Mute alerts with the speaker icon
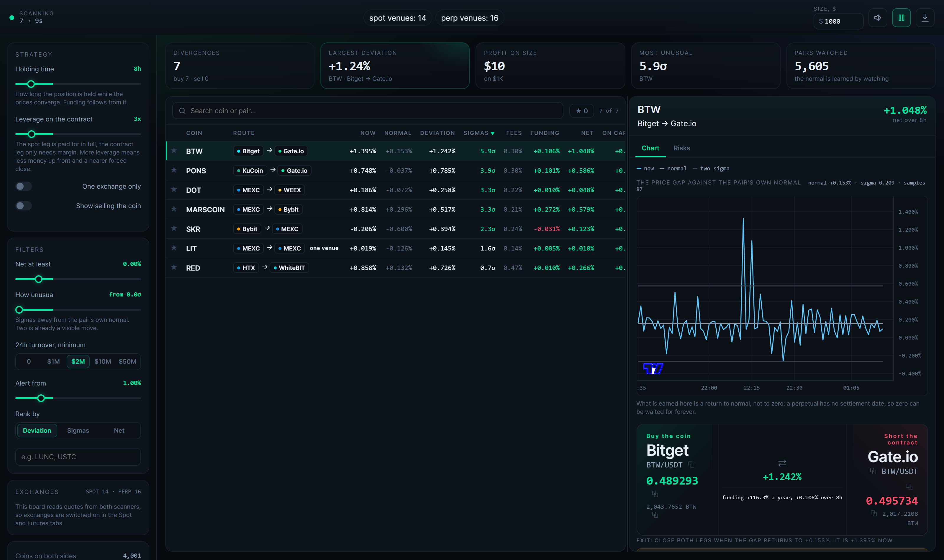The width and height of the screenshot is (944, 560). pyautogui.click(x=878, y=18)
